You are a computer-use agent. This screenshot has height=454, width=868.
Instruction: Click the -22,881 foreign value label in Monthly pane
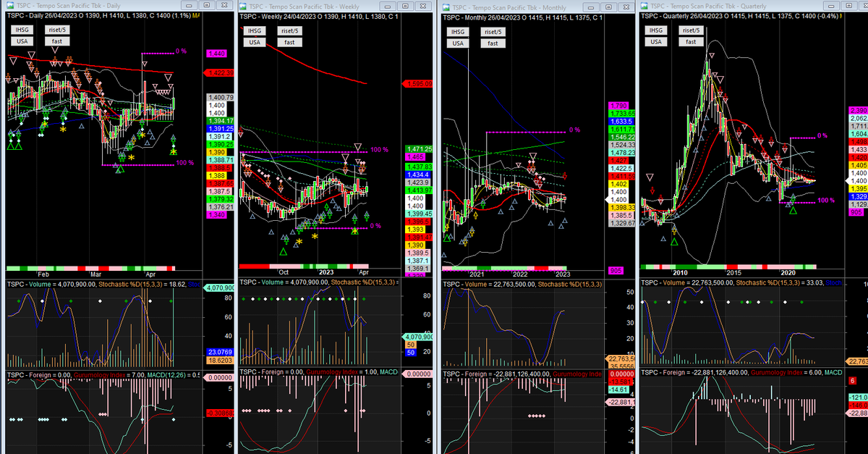[620, 402]
